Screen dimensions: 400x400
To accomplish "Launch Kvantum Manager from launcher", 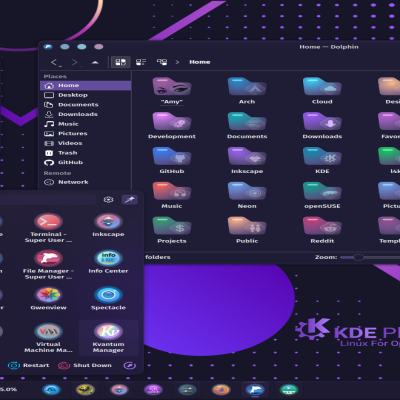I will pos(108,338).
